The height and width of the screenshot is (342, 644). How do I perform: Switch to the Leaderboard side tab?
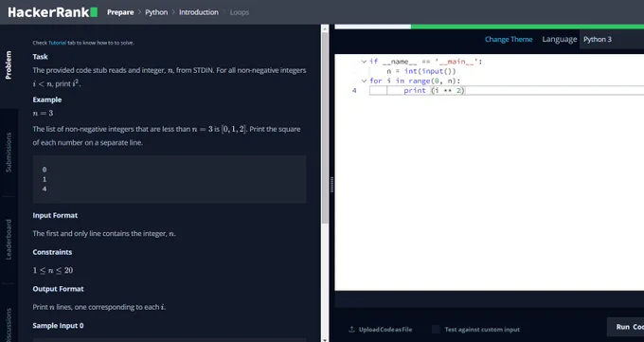tap(9, 240)
